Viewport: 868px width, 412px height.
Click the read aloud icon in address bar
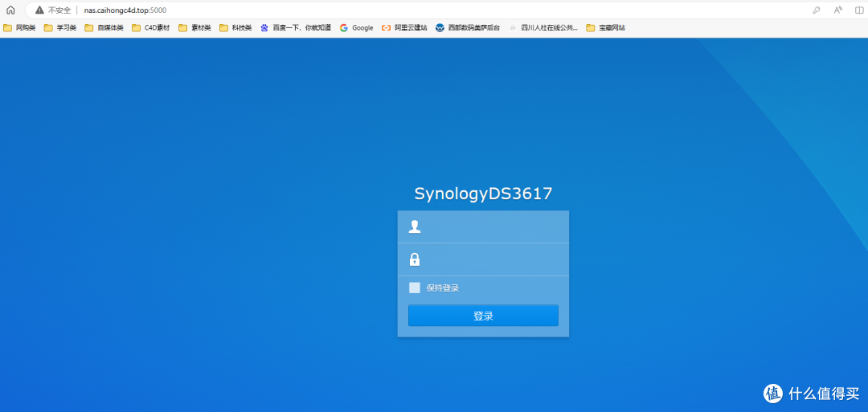click(838, 10)
